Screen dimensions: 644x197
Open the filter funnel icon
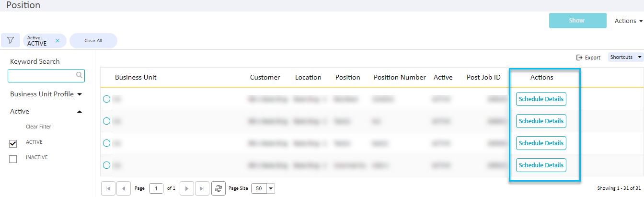11,40
